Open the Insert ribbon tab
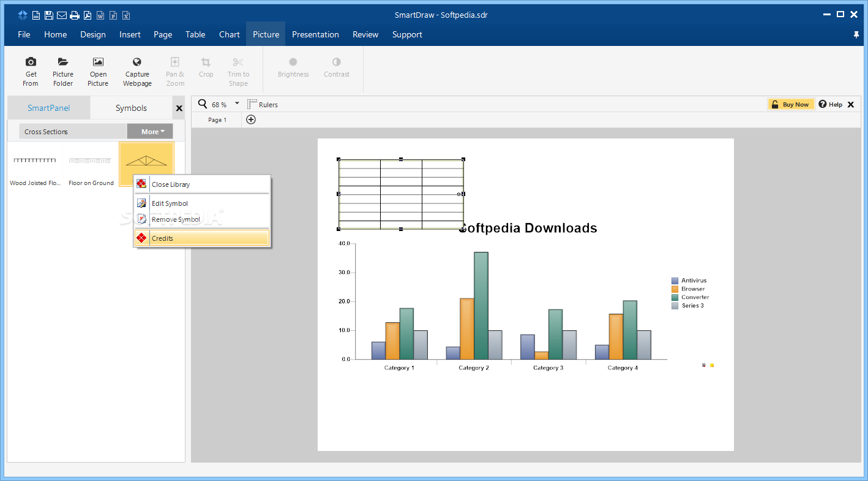This screenshot has height=481, width=868. click(x=130, y=34)
